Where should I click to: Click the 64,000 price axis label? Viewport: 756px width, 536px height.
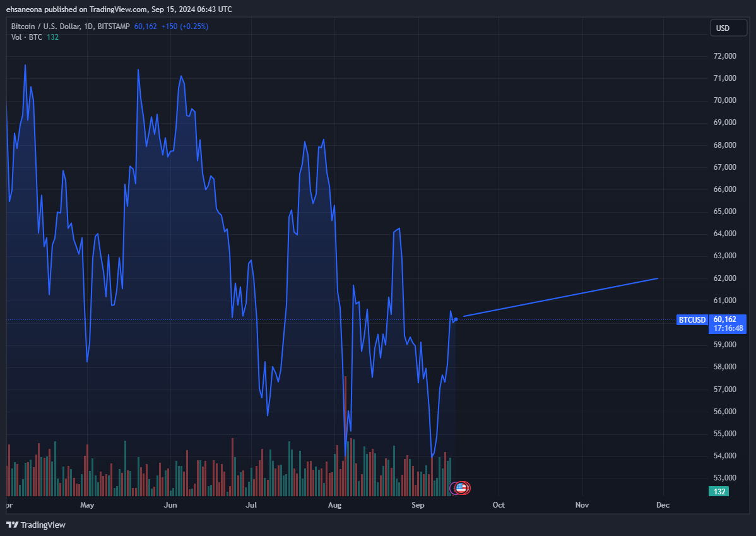[724, 234]
